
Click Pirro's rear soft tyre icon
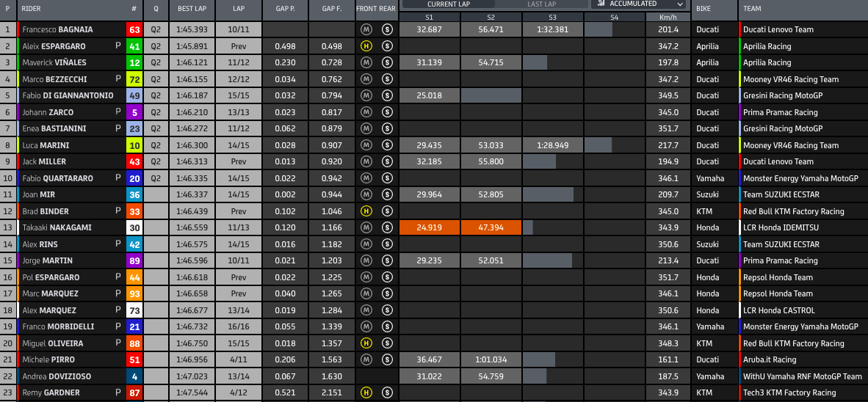click(387, 359)
